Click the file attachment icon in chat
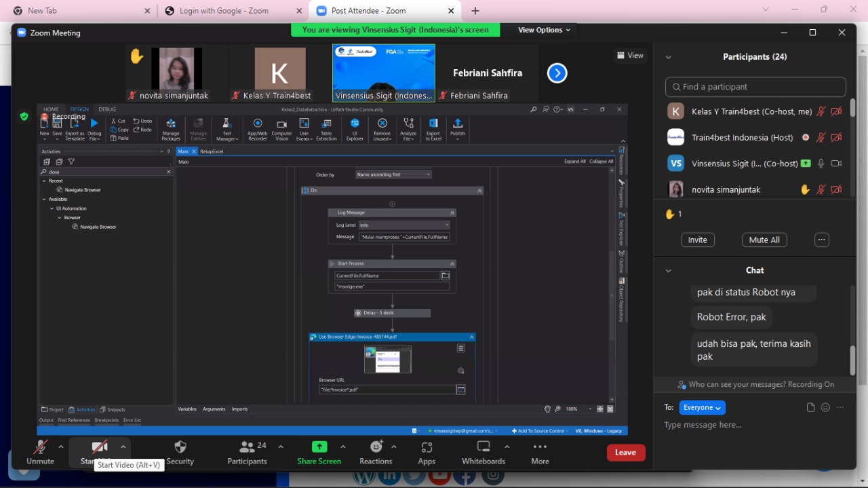Screen dimensions: 868x488 pos(810,408)
